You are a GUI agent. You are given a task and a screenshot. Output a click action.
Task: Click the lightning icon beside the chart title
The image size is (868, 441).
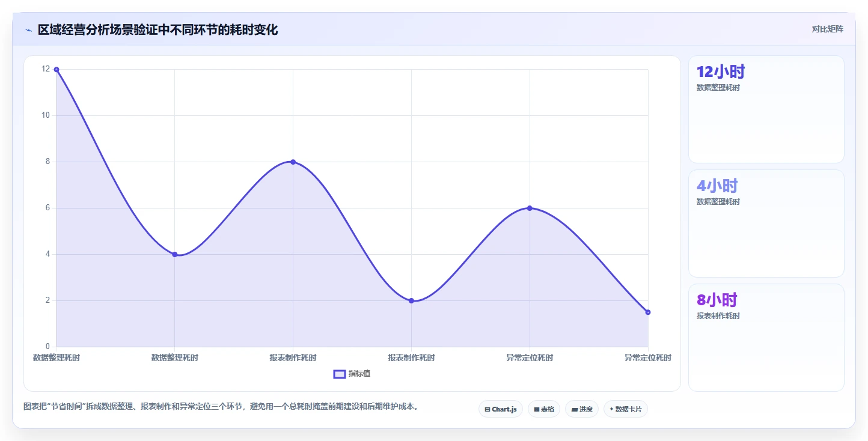tap(28, 30)
